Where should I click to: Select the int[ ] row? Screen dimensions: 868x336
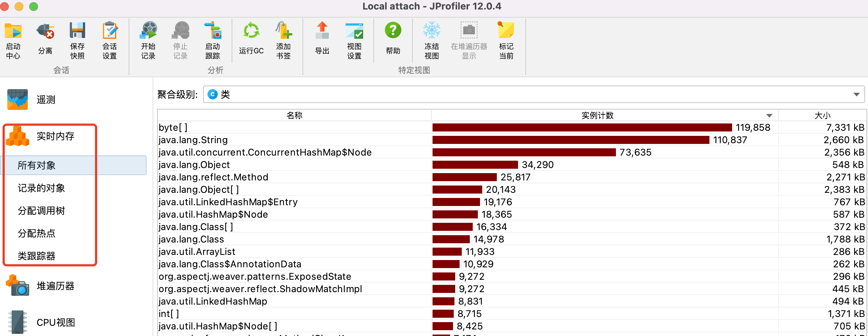coord(512,314)
